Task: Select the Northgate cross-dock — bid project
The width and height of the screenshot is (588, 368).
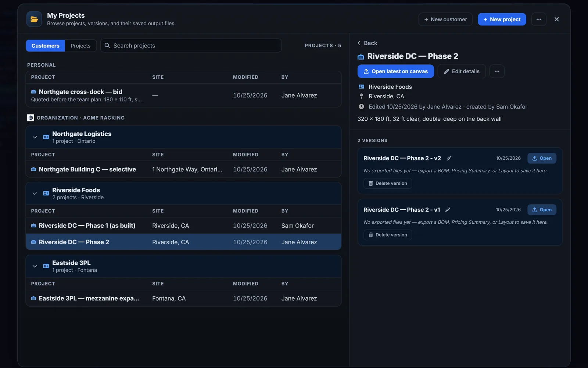Action: pyautogui.click(x=183, y=95)
